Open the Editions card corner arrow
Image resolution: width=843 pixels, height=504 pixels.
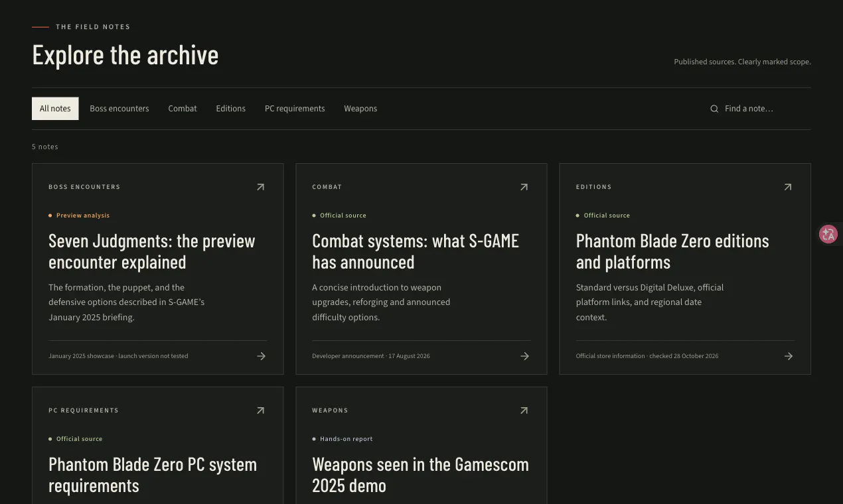coord(787,187)
